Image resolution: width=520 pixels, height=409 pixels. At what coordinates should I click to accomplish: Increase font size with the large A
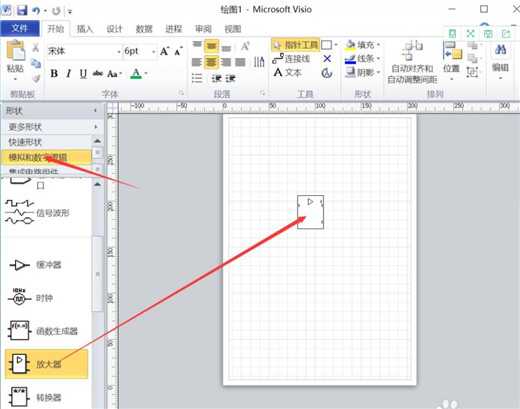[164, 51]
